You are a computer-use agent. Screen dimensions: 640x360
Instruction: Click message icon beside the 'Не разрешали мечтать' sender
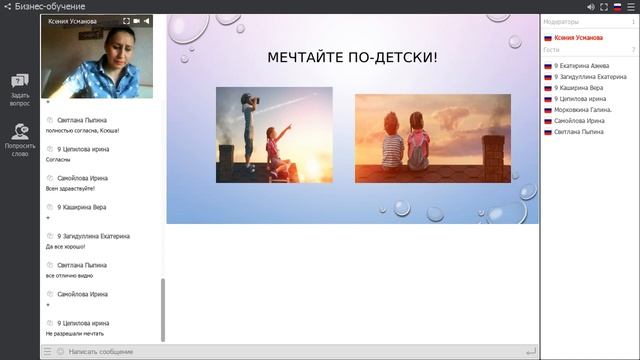pos(50,323)
